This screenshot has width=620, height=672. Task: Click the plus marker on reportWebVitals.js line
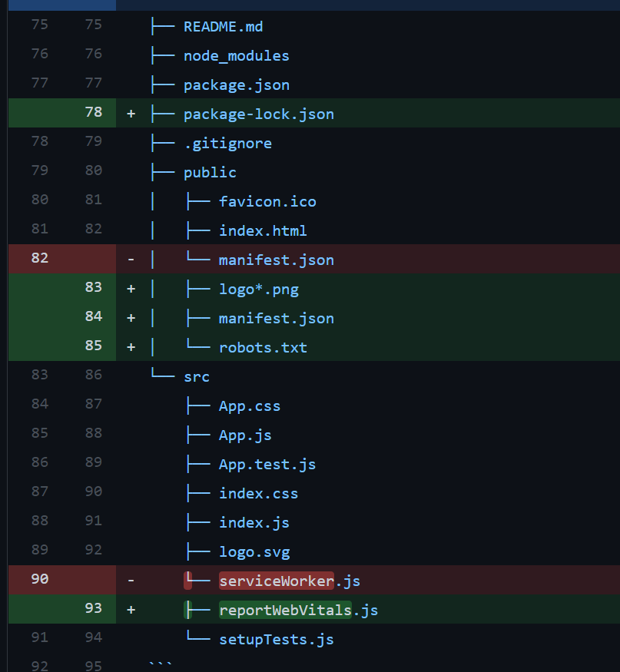131,610
